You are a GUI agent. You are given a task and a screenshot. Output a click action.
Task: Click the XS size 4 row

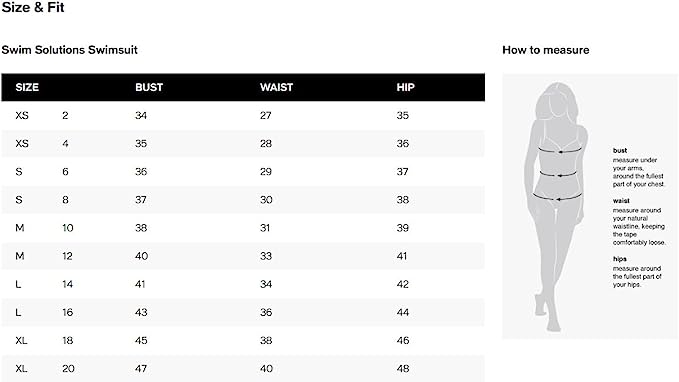pos(243,143)
